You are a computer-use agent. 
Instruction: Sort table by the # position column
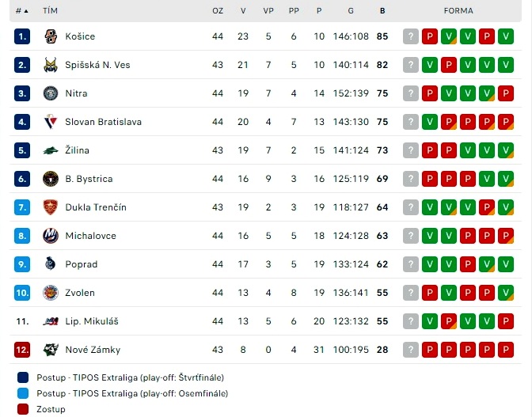[x=21, y=11]
